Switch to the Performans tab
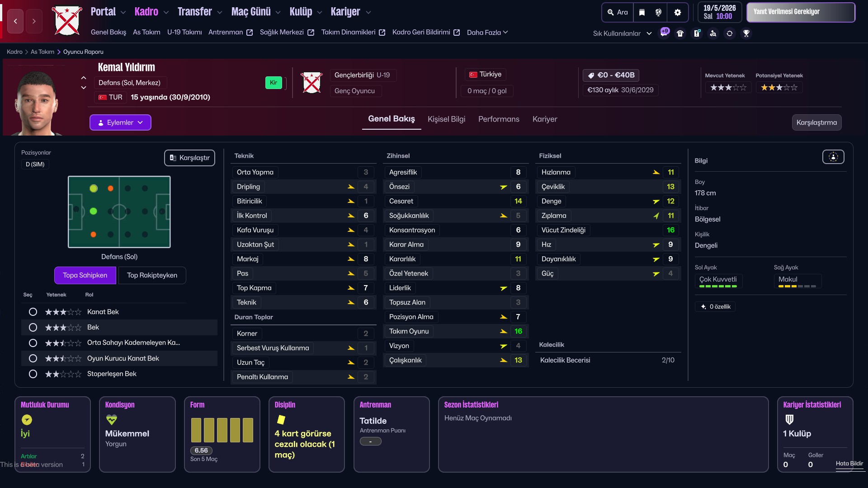 tap(499, 119)
